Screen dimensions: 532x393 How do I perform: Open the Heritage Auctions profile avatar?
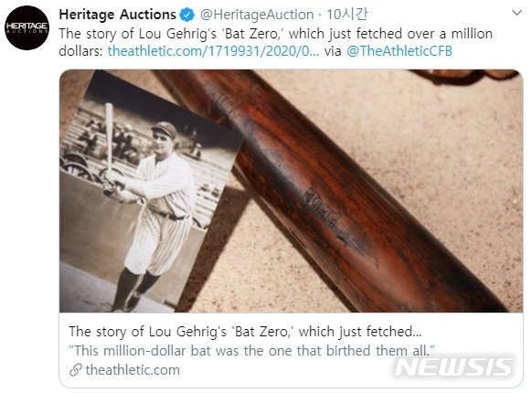point(27,27)
